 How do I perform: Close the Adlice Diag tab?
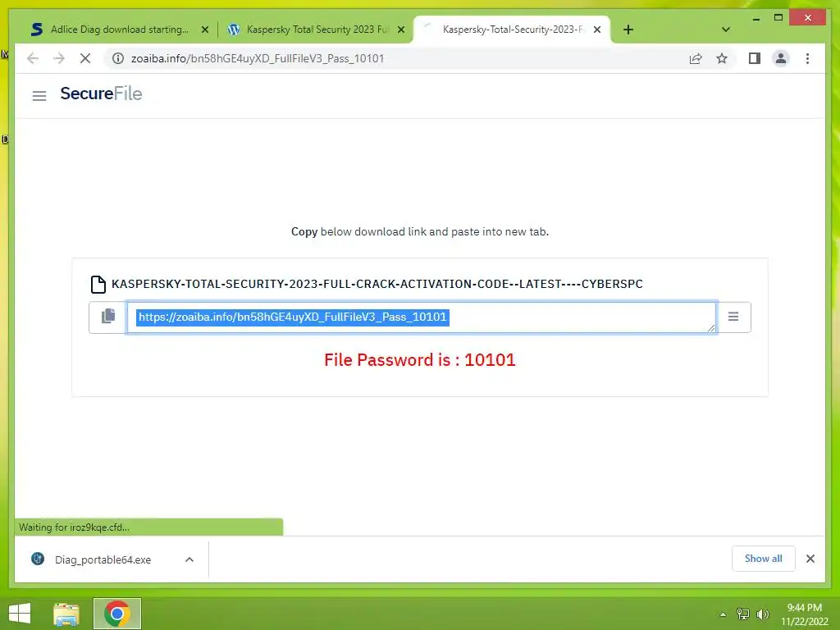pyautogui.click(x=204, y=30)
